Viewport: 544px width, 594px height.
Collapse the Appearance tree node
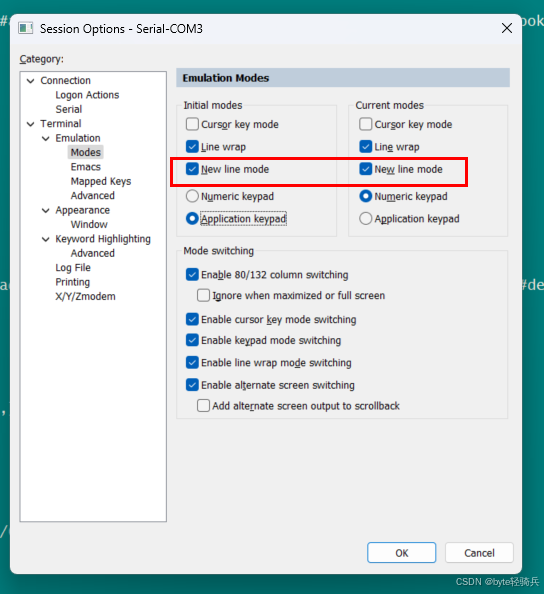click(x=46, y=210)
